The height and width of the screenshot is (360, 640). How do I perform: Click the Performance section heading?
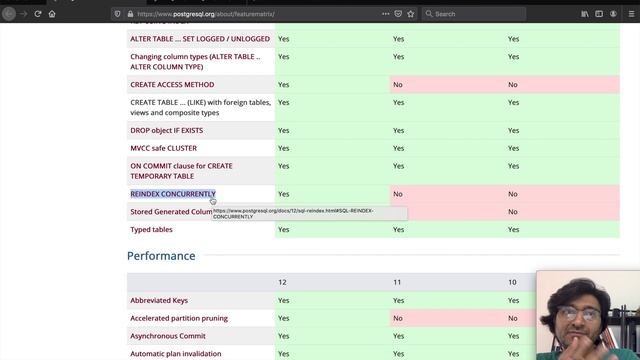coord(161,256)
